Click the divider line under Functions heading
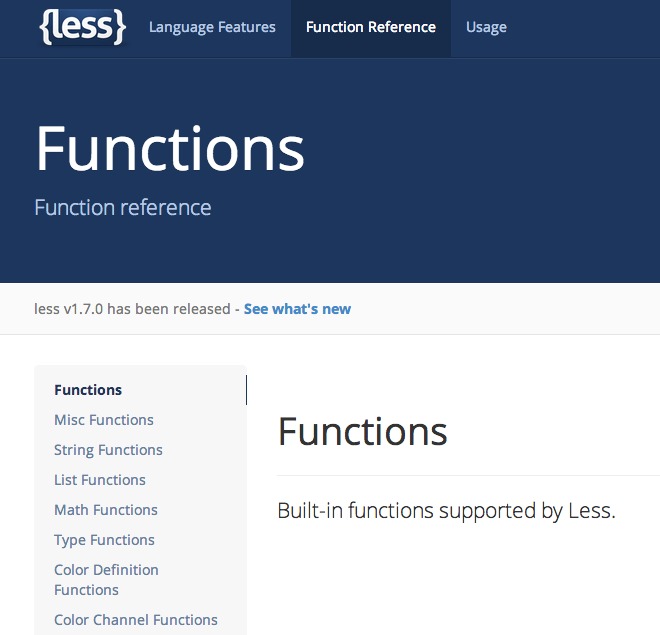 [468, 476]
